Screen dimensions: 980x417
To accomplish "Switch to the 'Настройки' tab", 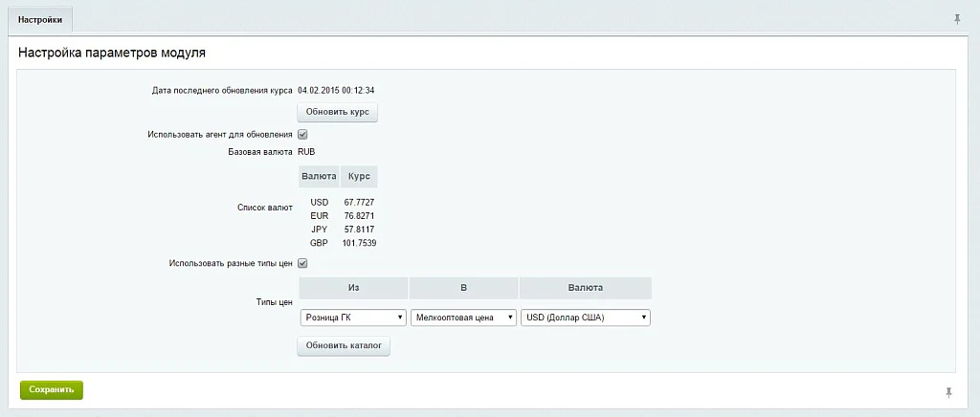I will coord(40,20).
